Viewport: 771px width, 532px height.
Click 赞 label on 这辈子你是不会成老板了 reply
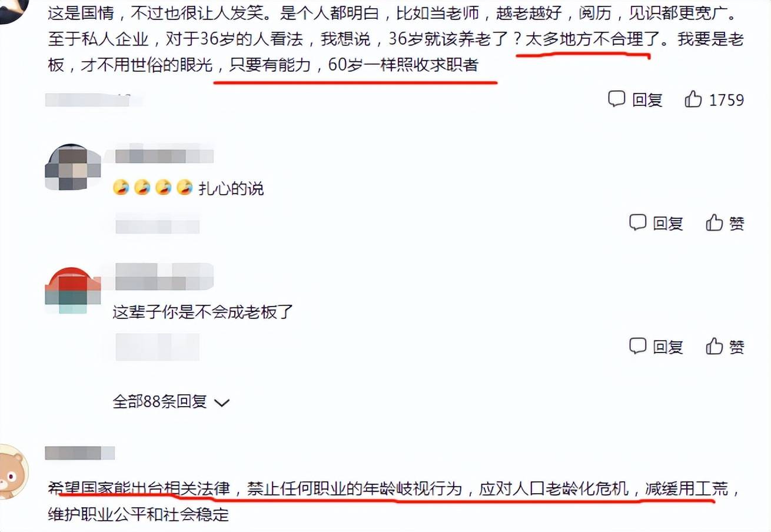point(737,347)
